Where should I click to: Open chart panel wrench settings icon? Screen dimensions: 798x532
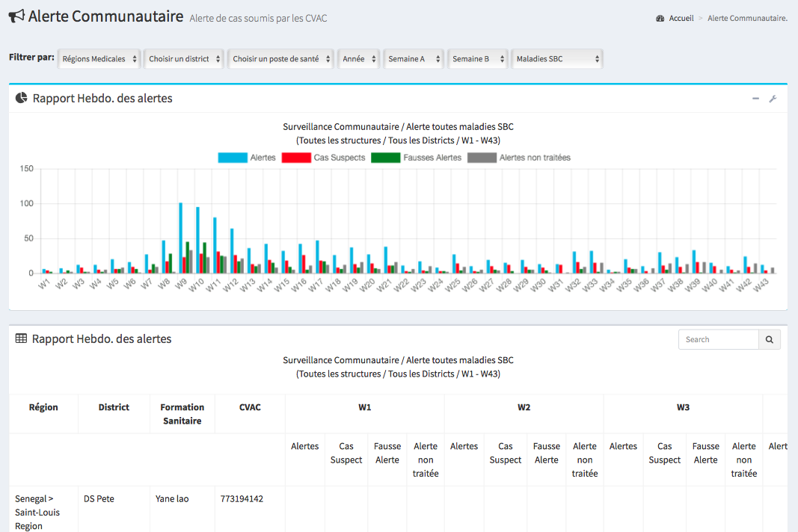point(773,99)
